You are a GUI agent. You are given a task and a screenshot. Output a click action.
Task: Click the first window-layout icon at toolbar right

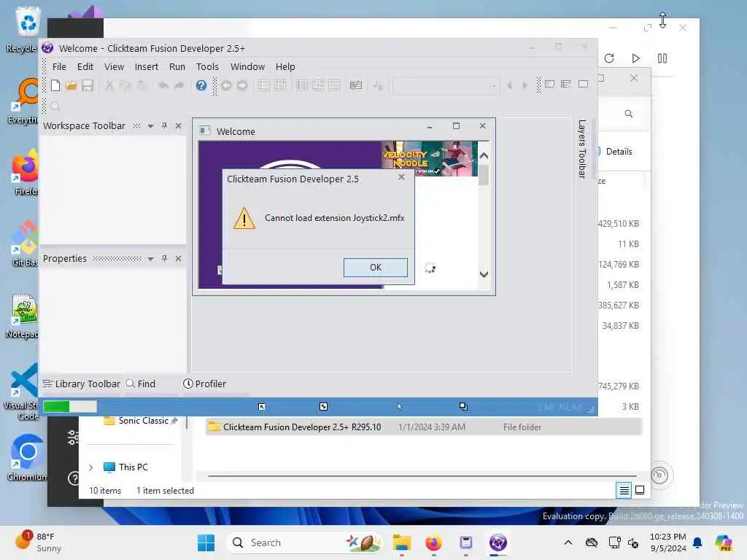click(549, 85)
